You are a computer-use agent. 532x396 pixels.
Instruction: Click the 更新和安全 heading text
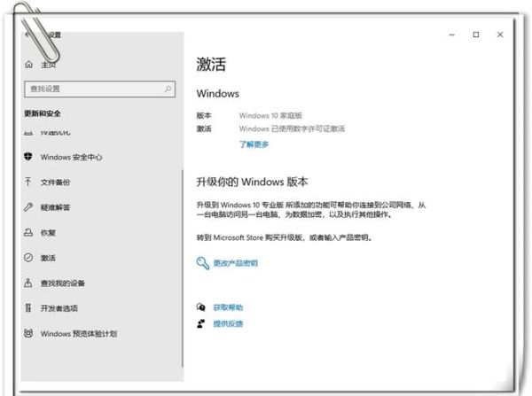(x=43, y=113)
